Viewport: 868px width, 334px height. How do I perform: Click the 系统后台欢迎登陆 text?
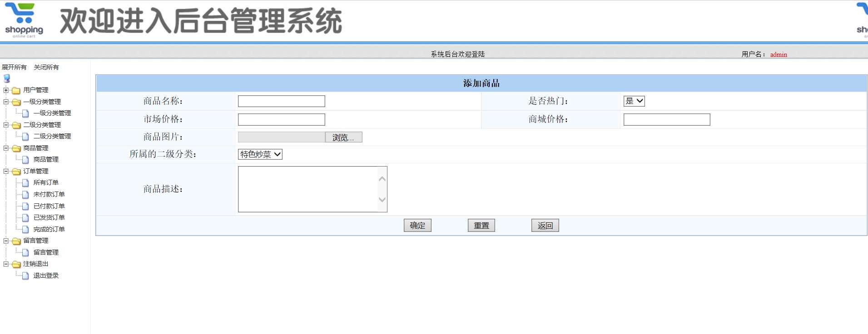[x=458, y=54]
